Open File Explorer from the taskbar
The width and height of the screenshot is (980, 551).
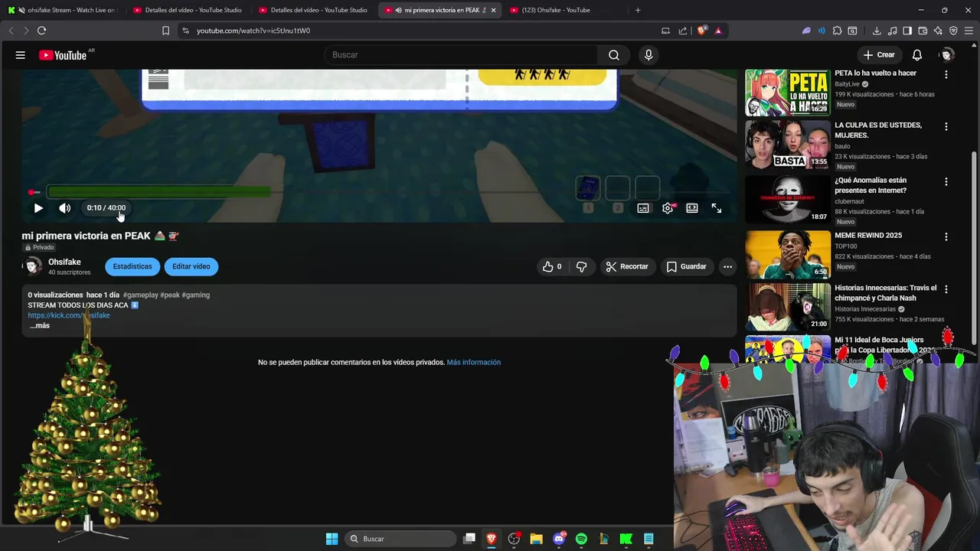536,539
